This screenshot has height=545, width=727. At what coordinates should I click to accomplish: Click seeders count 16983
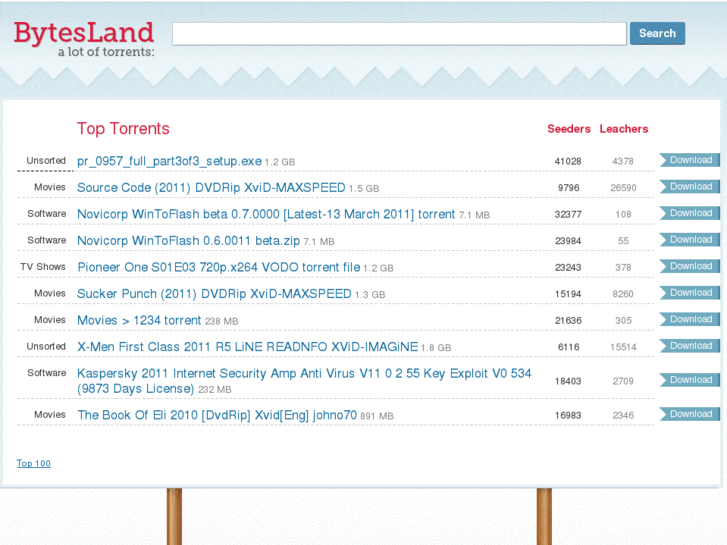tap(568, 415)
